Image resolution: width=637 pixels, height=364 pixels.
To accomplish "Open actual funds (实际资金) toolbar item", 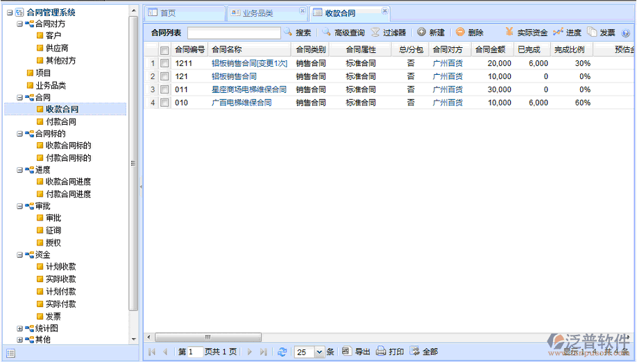I will [x=510, y=33].
